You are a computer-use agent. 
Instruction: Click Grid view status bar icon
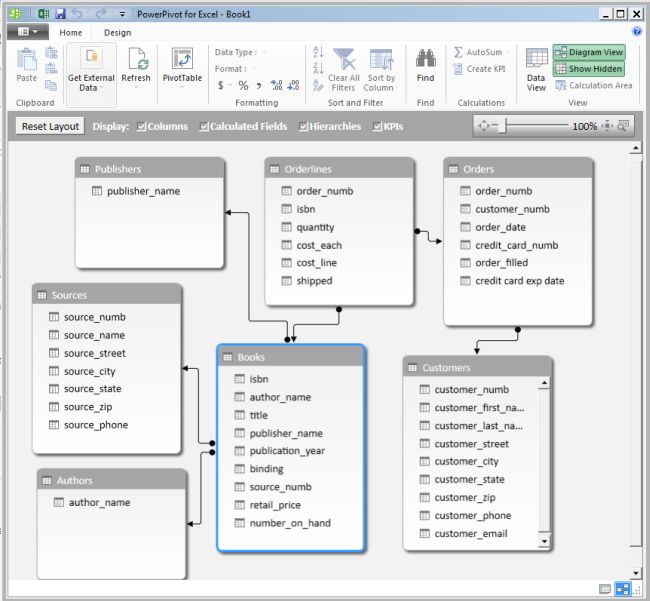[x=605, y=589]
